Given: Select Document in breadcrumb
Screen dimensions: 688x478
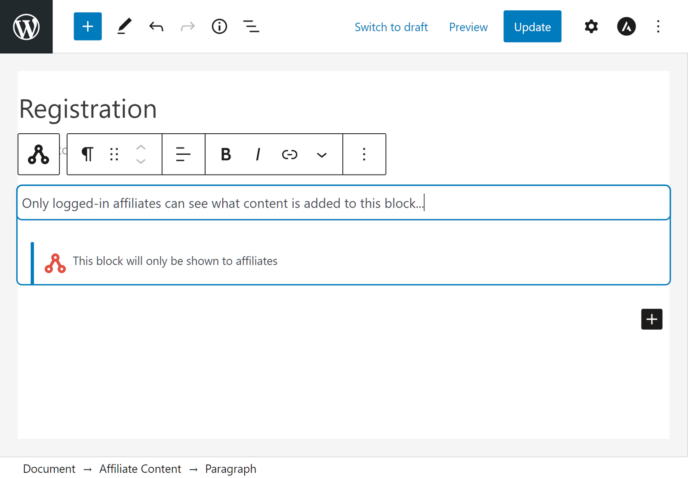Looking at the screenshot, I should pos(49,469).
